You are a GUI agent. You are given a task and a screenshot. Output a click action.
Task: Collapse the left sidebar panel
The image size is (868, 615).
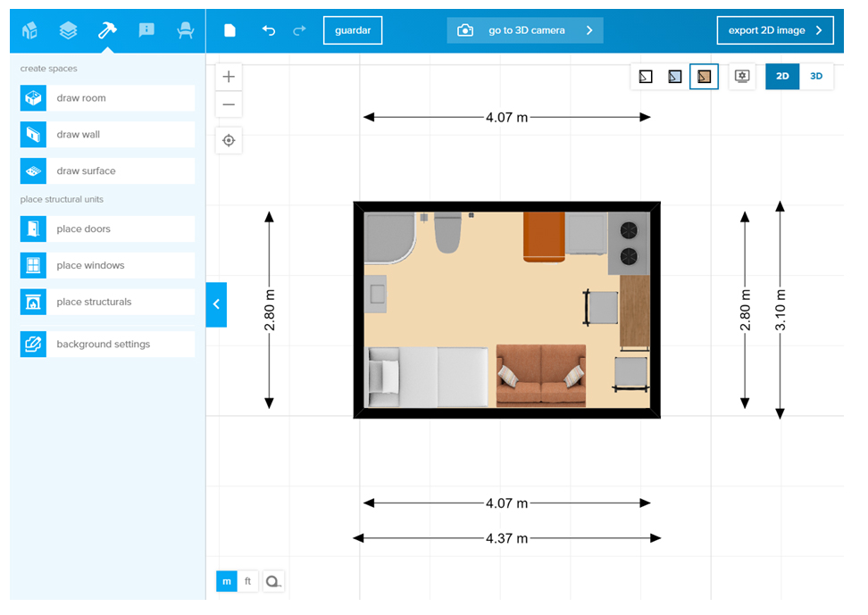216,304
